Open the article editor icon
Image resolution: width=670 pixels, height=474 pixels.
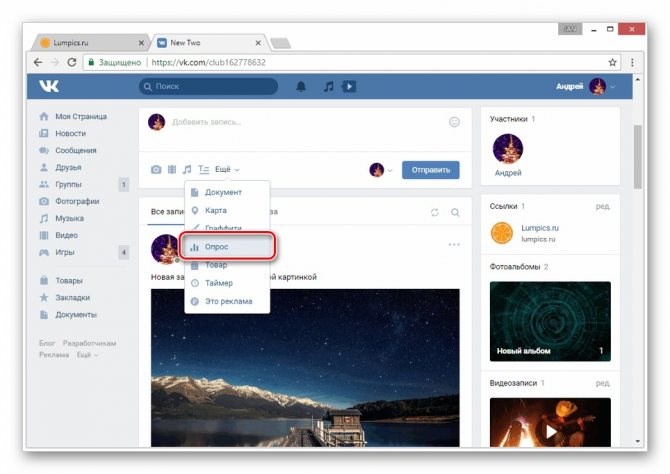tap(203, 170)
